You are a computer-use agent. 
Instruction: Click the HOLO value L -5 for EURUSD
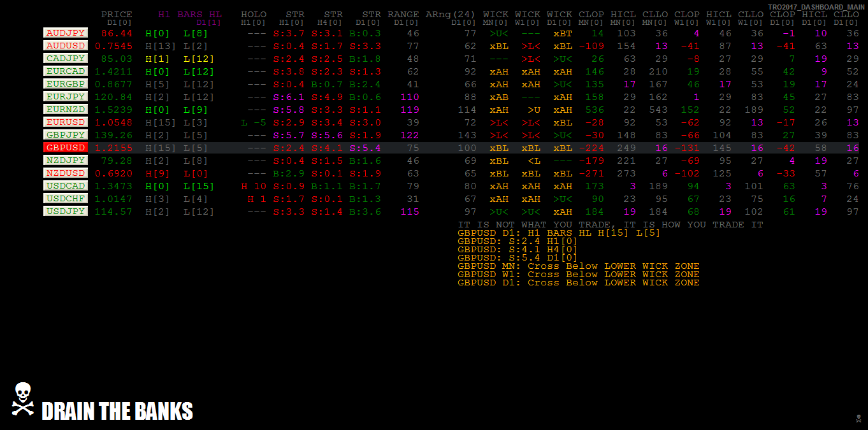click(254, 122)
